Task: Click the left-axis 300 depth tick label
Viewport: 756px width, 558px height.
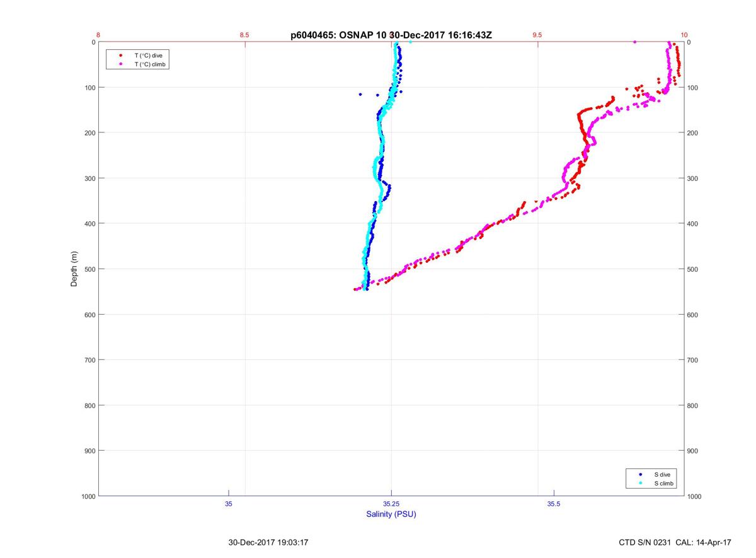Action: [x=89, y=178]
